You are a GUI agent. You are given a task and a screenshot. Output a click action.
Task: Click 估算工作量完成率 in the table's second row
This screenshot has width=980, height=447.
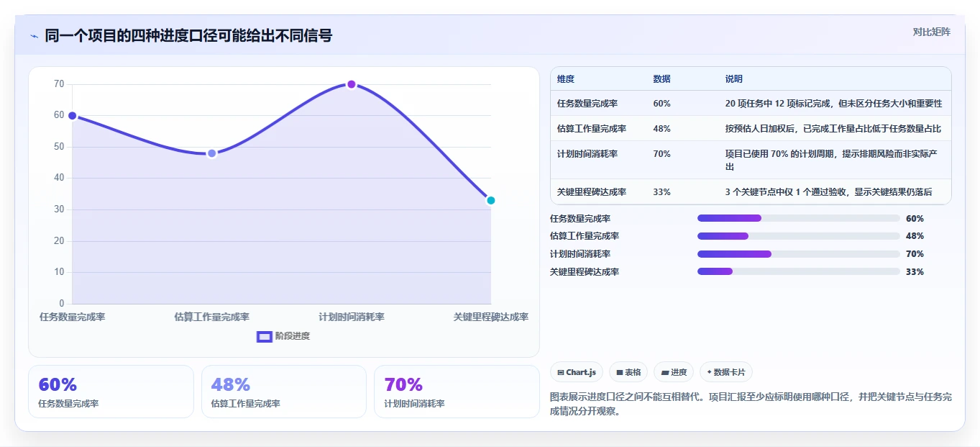[592, 129]
